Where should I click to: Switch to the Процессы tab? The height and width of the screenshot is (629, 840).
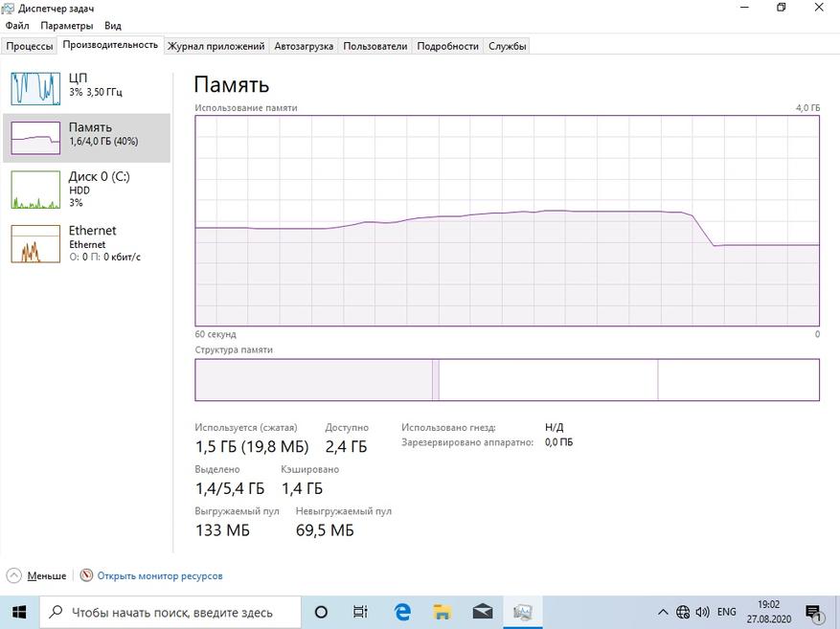coord(30,46)
